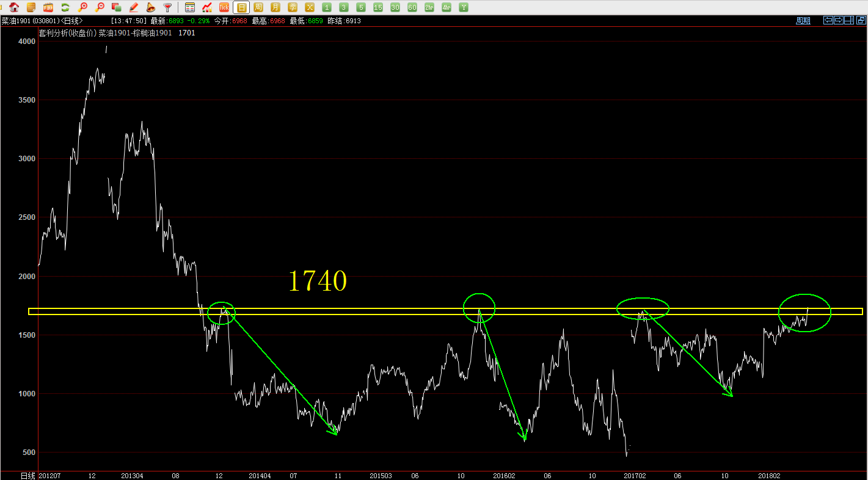Click the timestamp 13:47:50
Viewport: 868px width, 480px height.
pos(129,21)
